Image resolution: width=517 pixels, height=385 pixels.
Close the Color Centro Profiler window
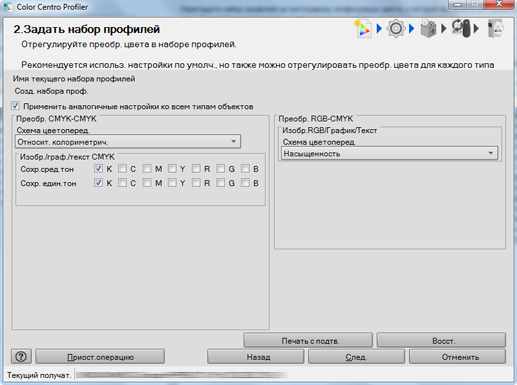499,4
